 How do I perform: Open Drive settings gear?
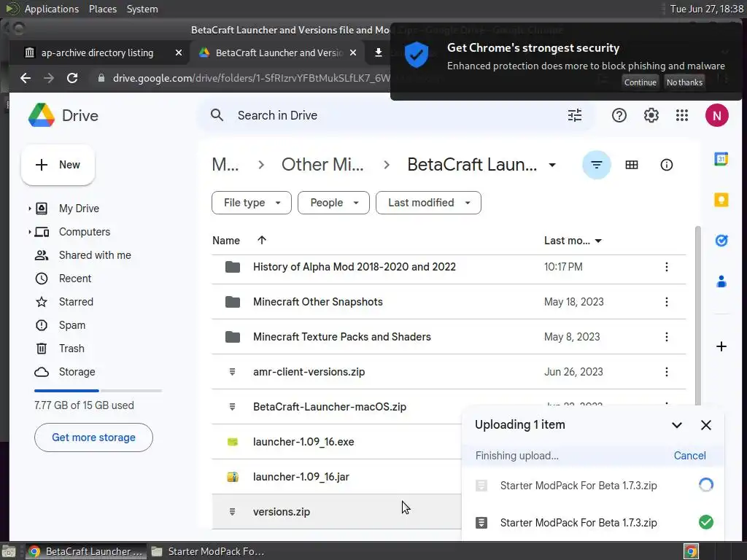coord(651,115)
